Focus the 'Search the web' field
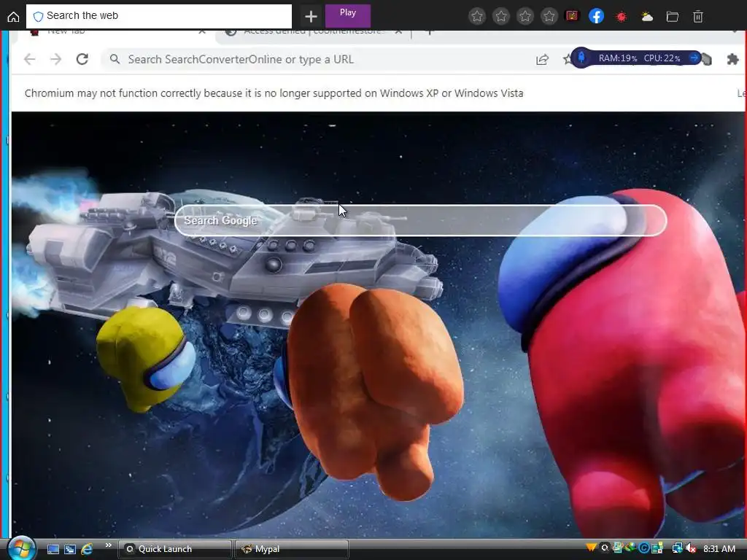The image size is (747, 560). pos(158,16)
